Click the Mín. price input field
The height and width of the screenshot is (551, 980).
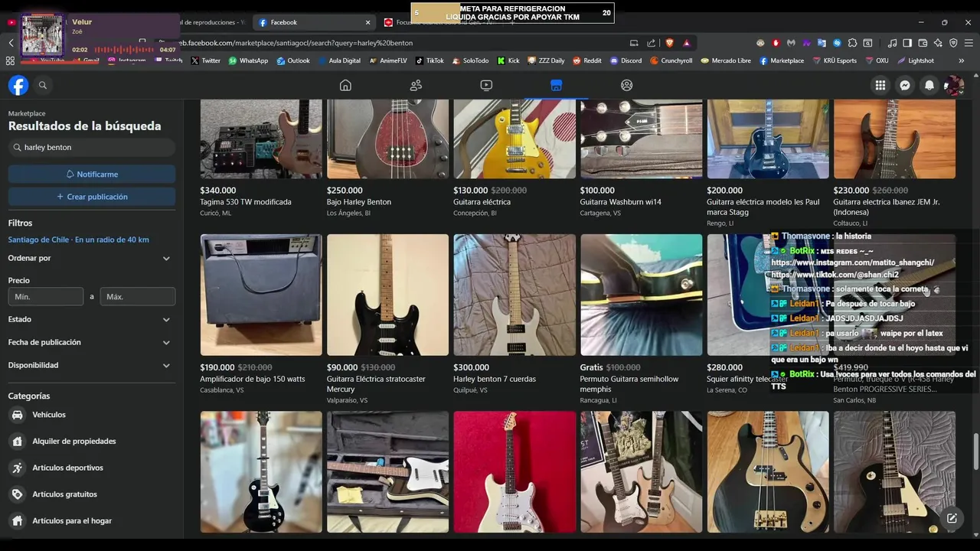coord(46,296)
